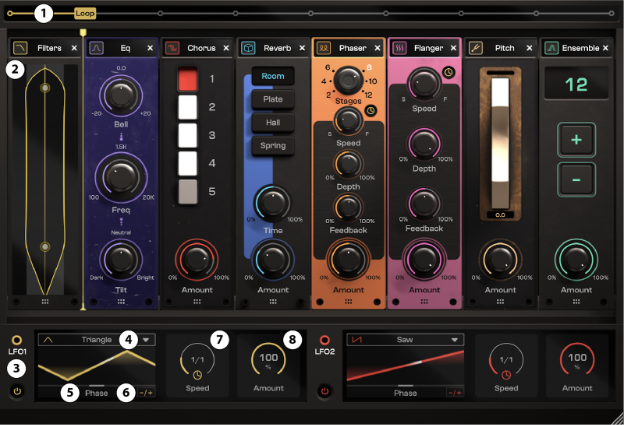Click the LFO2 red ring indicator
The height and width of the screenshot is (425, 625).
click(x=325, y=340)
